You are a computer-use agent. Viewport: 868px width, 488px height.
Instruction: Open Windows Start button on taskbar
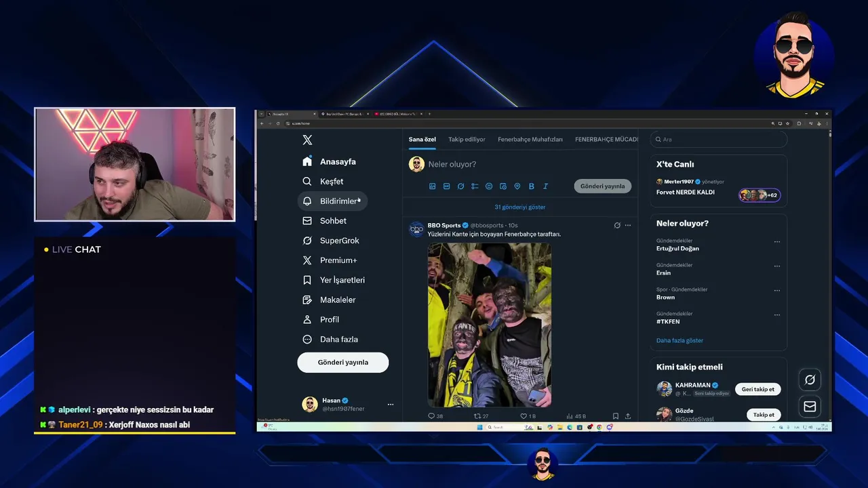coord(480,427)
